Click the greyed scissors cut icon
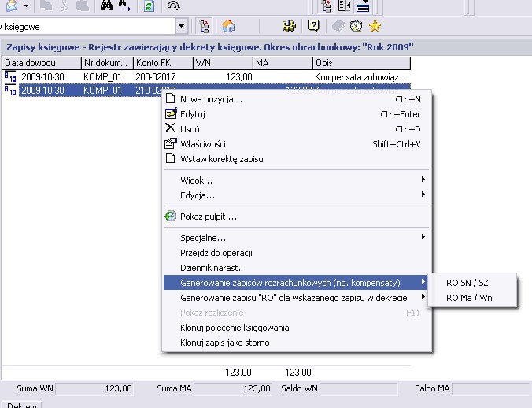The width and height of the screenshot is (532, 408). (x=64, y=6)
